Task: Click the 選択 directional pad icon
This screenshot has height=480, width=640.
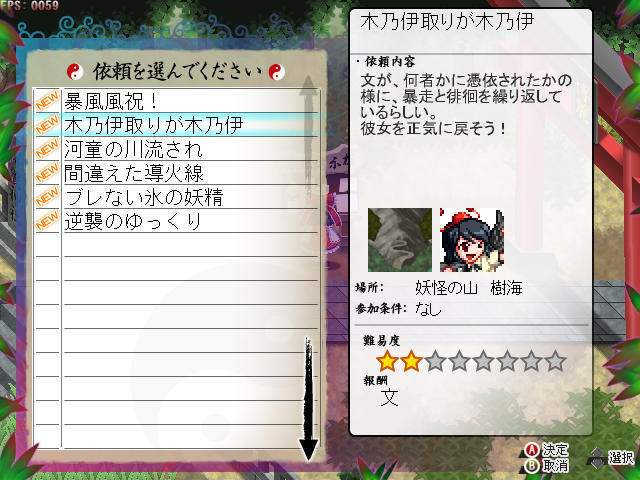Action: coord(611,458)
